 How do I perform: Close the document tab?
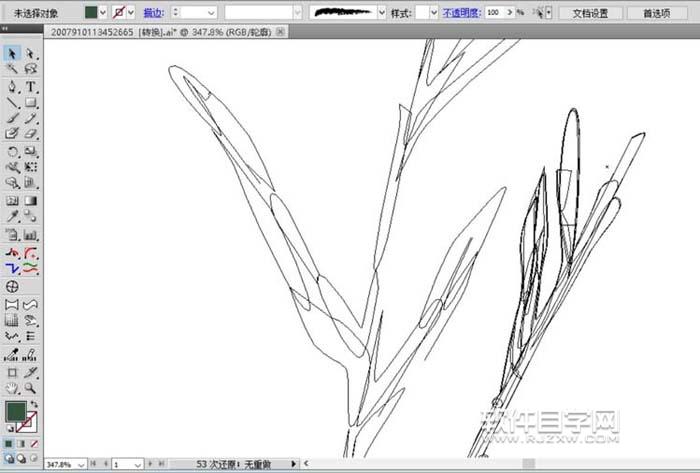[x=281, y=32]
